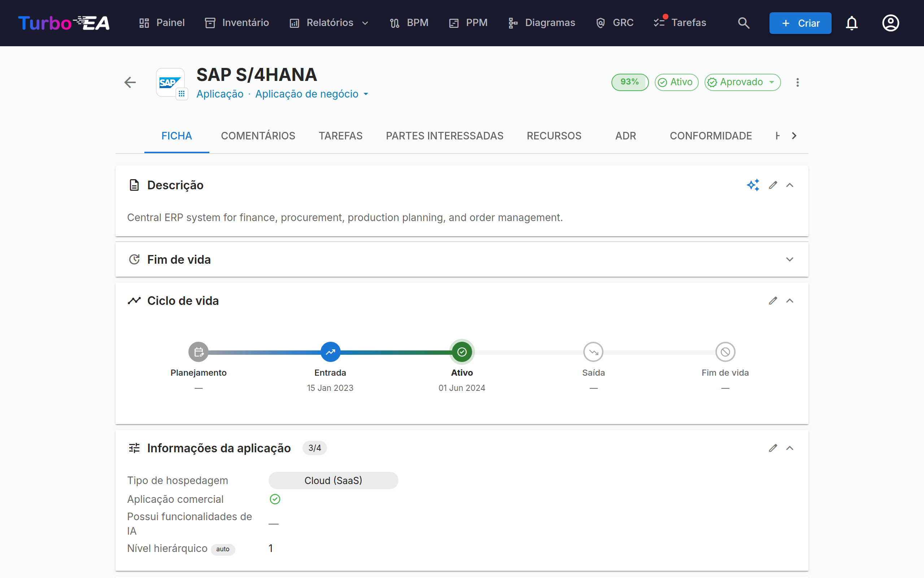This screenshot has height=578, width=924.
Task: Edit Informações da aplicação with pencil icon
Action: [x=773, y=448]
